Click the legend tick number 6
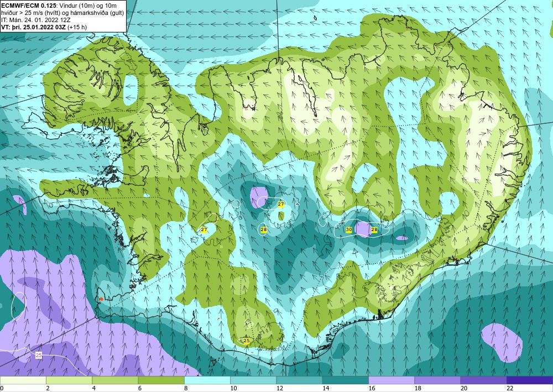 [140, 388]
